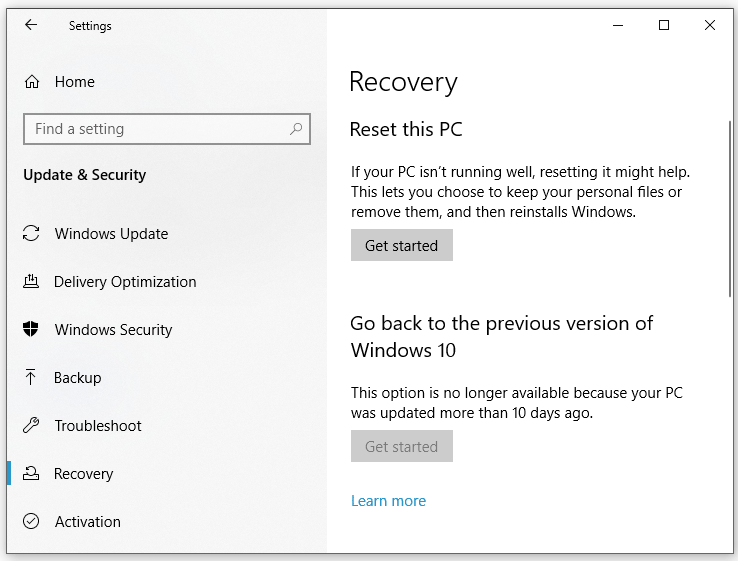The height and width of the screenshot is (561, 738).
Task: Focus the Find a setting field
Action: 167,128
